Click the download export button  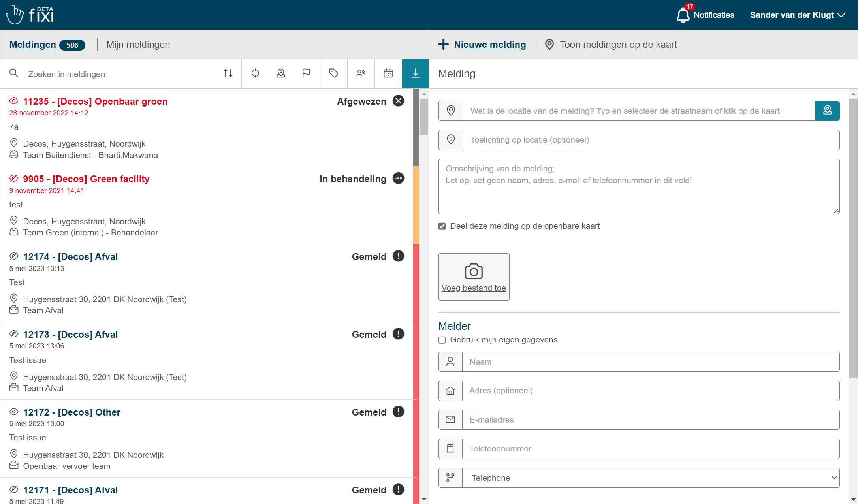click(416, 73)
